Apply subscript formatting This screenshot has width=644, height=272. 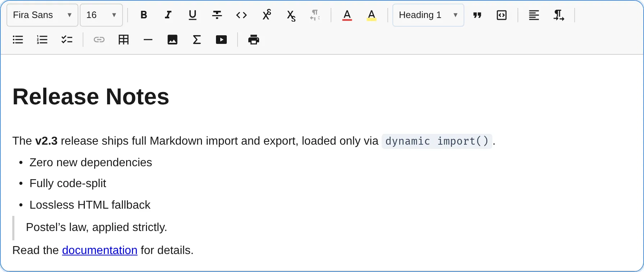click(291, 15)
